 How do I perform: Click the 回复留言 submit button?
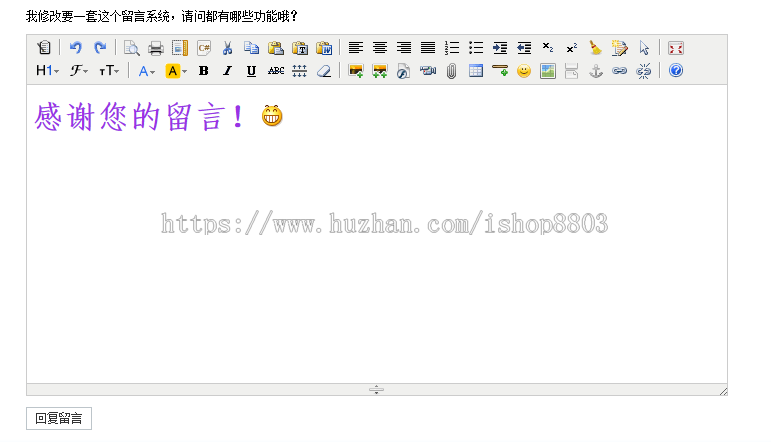59,418
